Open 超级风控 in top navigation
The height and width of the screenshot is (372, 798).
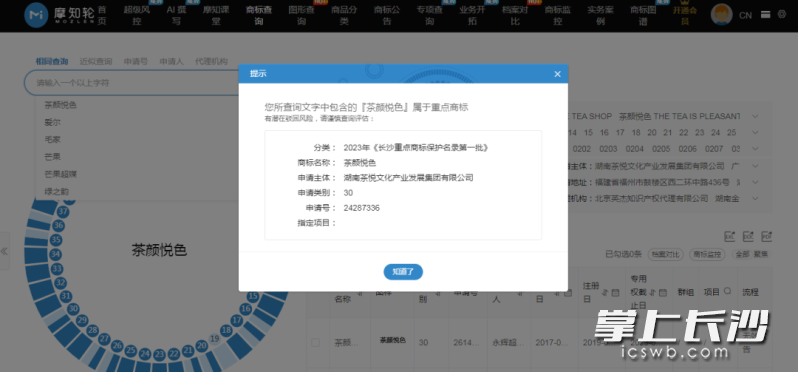[137, 15]
